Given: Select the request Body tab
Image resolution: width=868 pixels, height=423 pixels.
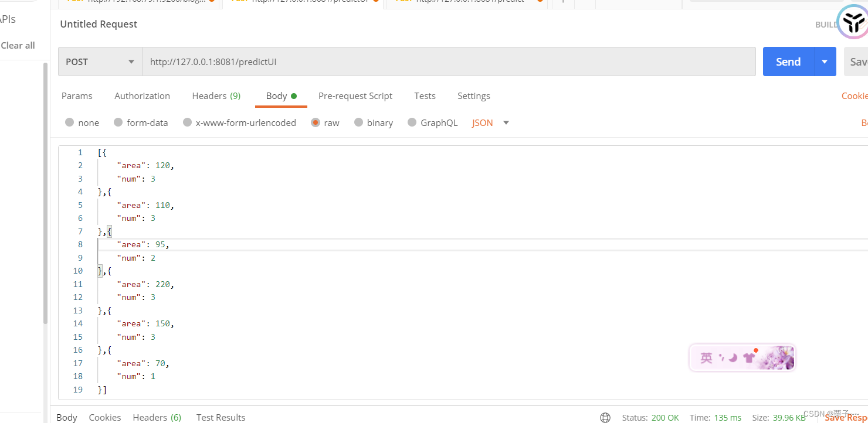Looking at the screenshot, I should (282, 96).
